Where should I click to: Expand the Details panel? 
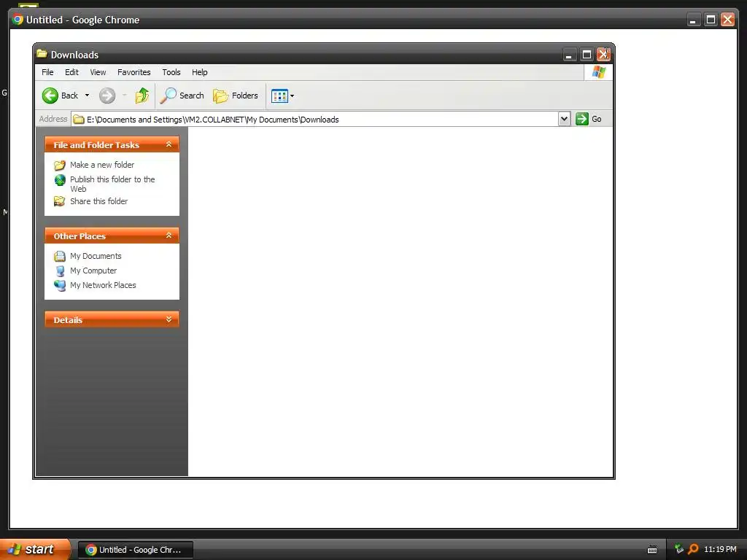click(x=169, y=319)
